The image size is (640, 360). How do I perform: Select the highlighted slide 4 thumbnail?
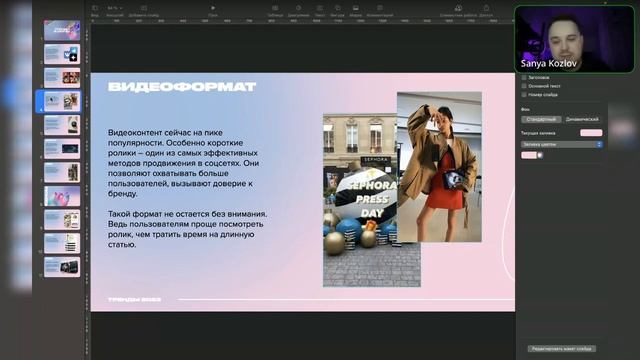62,101
